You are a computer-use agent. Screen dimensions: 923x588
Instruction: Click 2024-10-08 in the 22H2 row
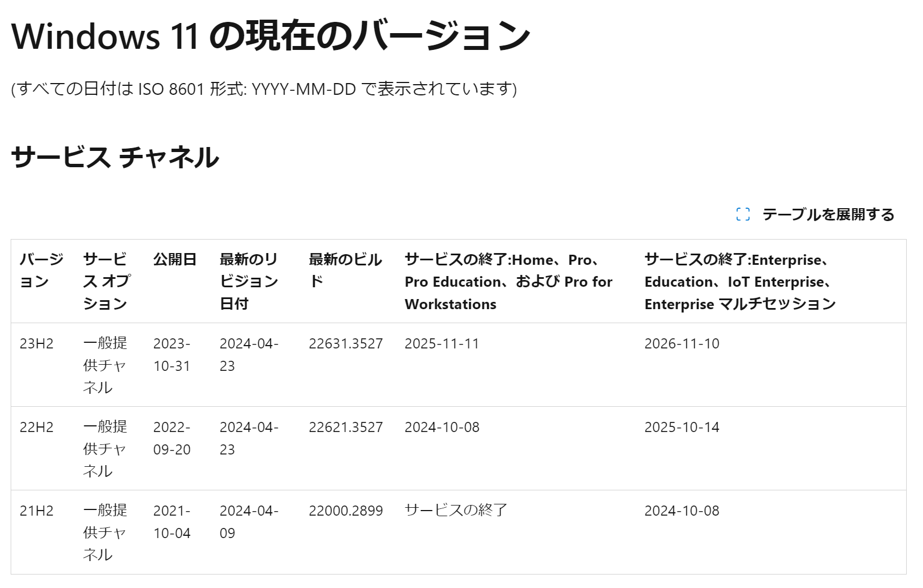click(442, 427)
